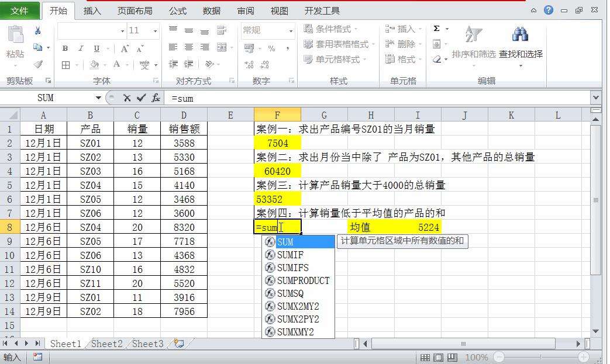610x364 pixels.
Task: Open 单元格样式 cell styles dropdown
Action: point(335,60)
